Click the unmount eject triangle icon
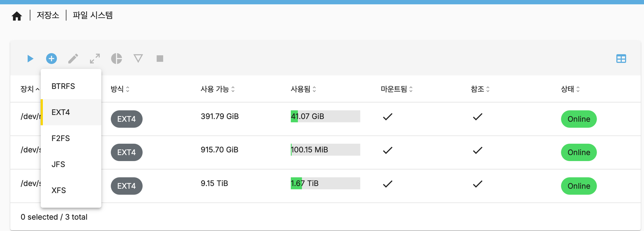This screenshot has width=644, height=231. point(138,59)
